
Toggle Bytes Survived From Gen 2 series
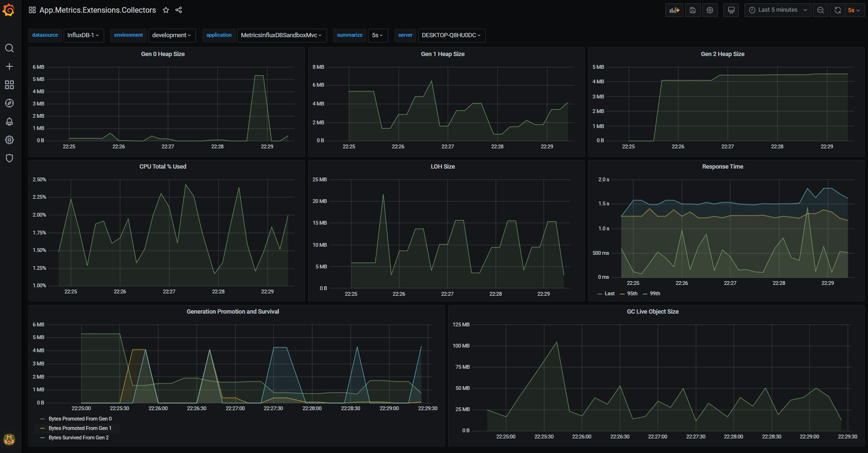pyautogui.click(x=79, y=437)
